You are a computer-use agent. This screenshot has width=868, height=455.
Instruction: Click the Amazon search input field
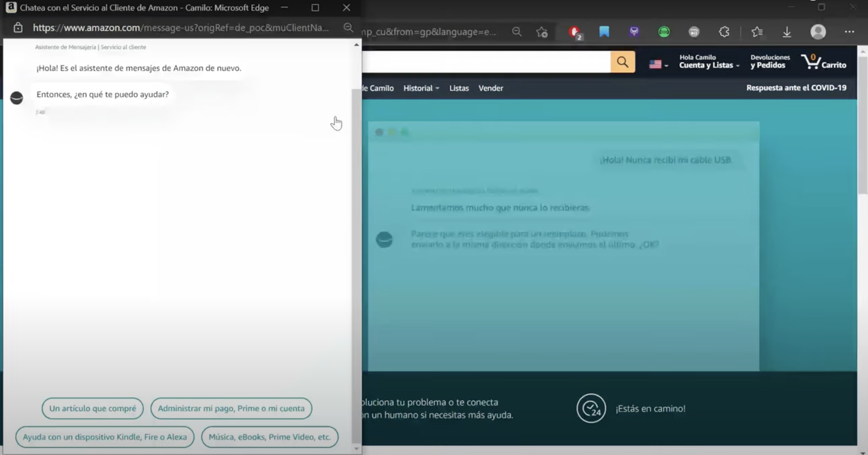coord(486,62)
